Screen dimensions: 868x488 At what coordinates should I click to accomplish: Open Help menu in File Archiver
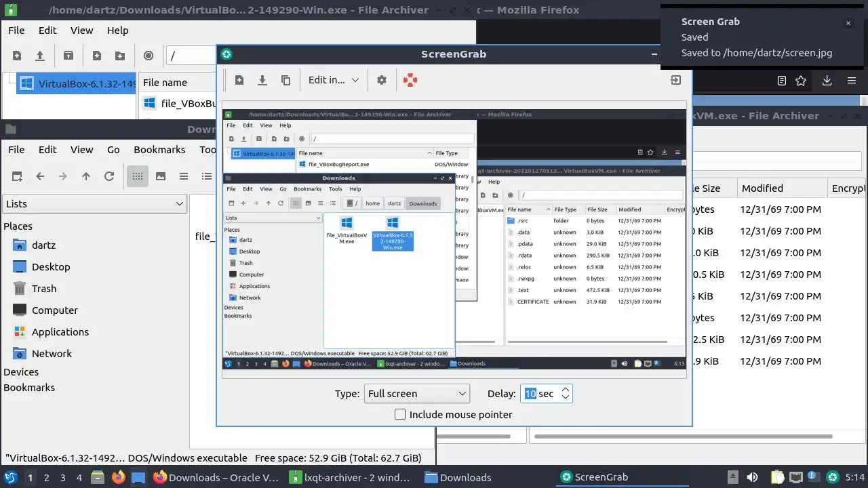(117, 30)
